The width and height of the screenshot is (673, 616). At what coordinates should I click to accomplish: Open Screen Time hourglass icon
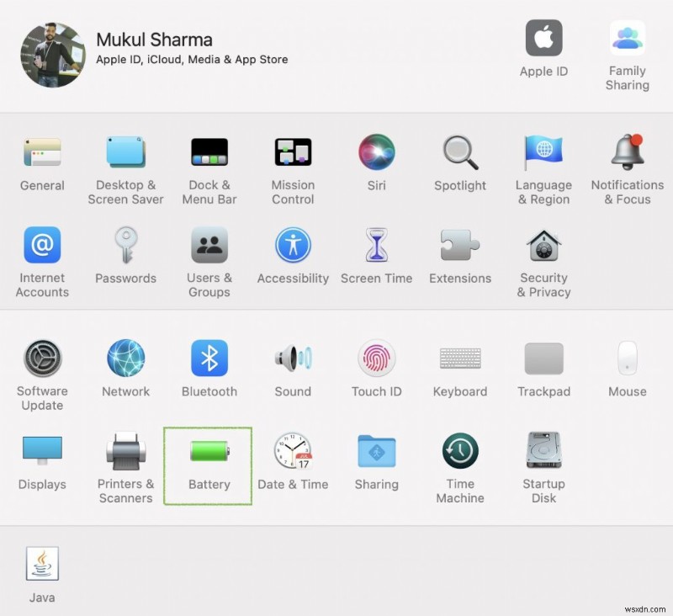[x=376, y=245]
